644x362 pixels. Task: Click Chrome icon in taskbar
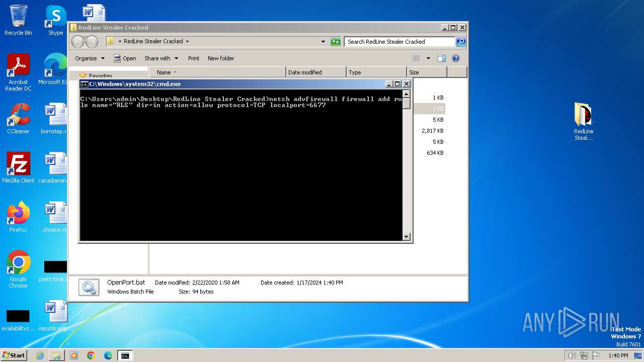pyautogui.click(x=91, y=355)
